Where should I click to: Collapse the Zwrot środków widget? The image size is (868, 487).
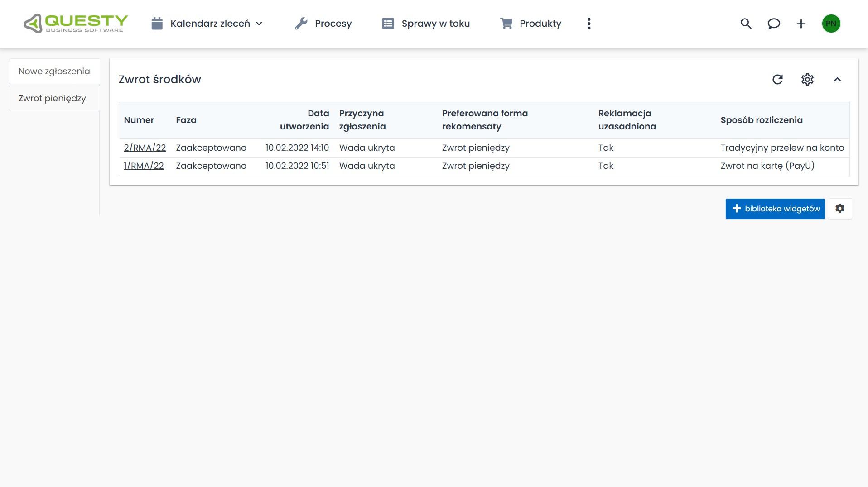point(837,80)
